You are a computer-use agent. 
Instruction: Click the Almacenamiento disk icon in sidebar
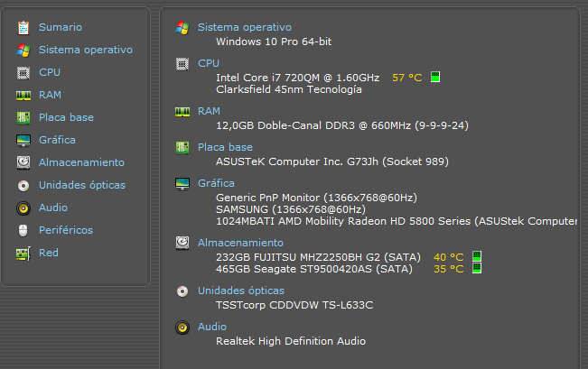click(23, 162)
